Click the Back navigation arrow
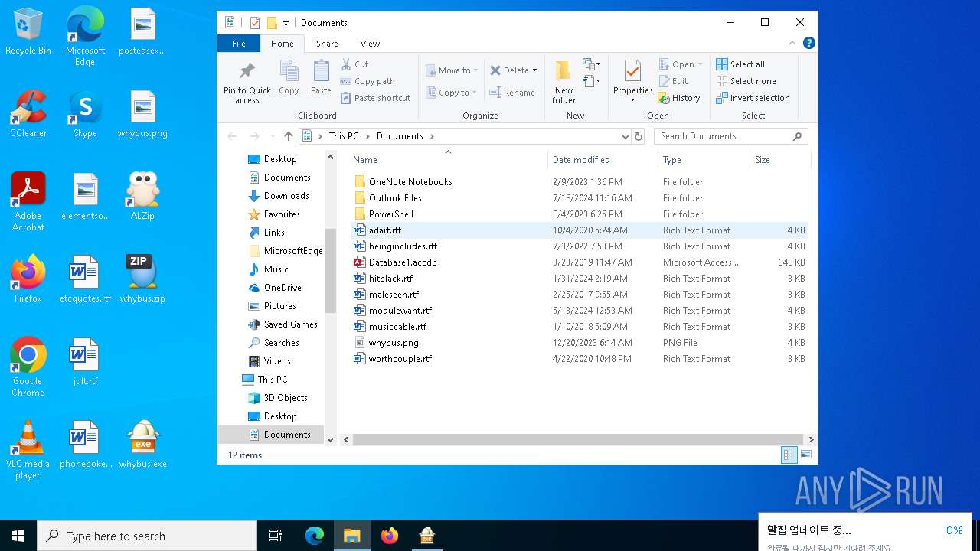Viewport: 980px width, 551px height. (x=233, y=136)
